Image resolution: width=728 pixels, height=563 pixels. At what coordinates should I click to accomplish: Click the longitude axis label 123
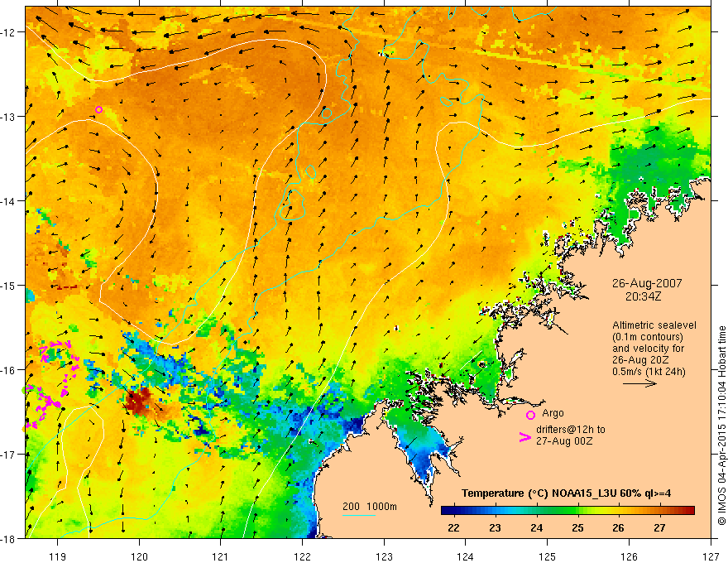coord(384,556)
